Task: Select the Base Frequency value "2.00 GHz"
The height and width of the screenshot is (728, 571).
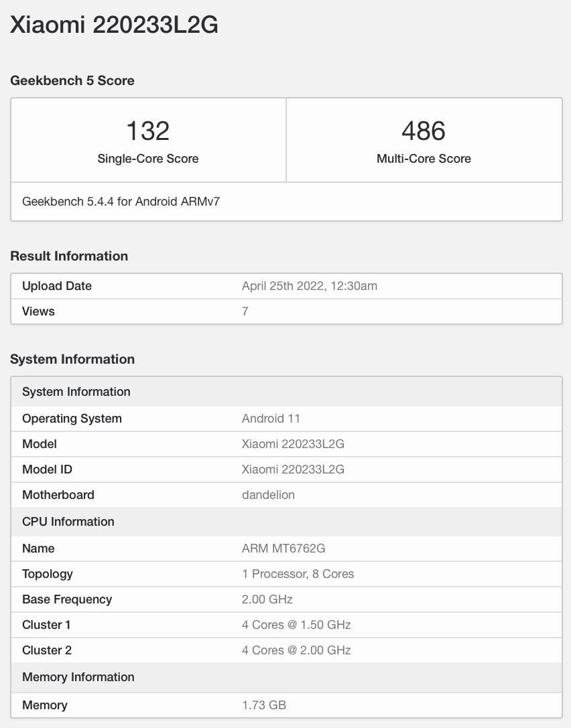Action: pos(267,599)
